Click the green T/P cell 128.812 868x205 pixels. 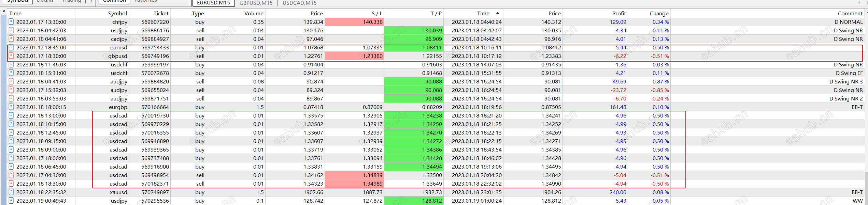[414, 201]
